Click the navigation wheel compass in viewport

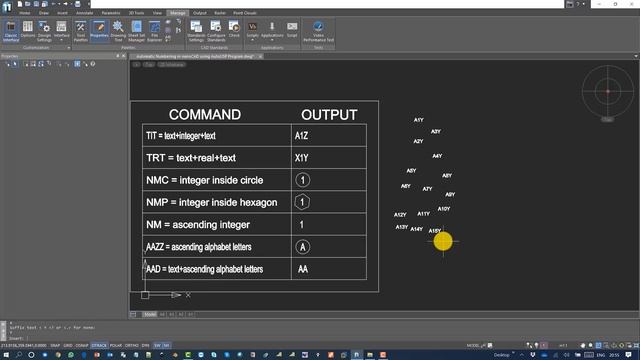[x=608, y=91]
